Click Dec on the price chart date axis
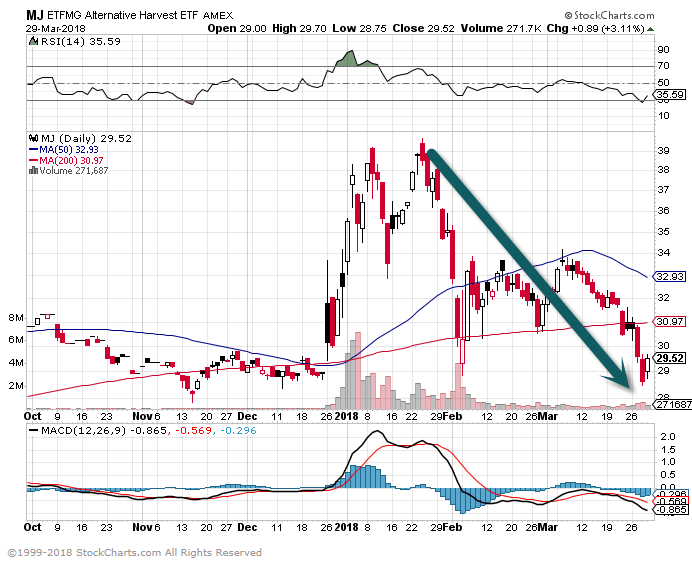 pyautogui.click(x=247, y=416)
